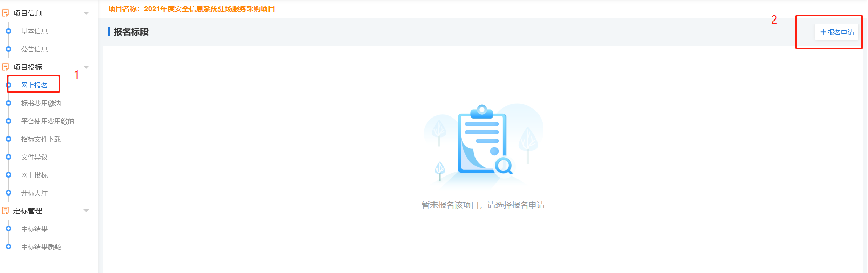Click circle bullet beside 中标结果

(x=8, y=229)
